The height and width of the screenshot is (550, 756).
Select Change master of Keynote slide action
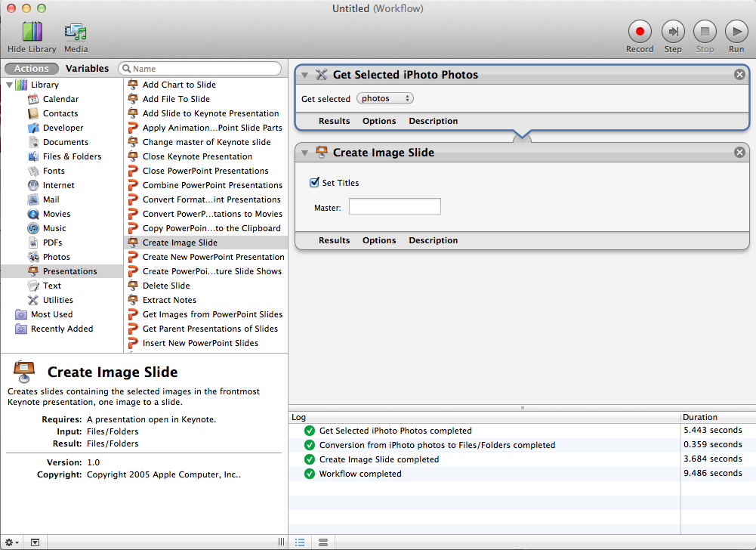click(206, 142)
